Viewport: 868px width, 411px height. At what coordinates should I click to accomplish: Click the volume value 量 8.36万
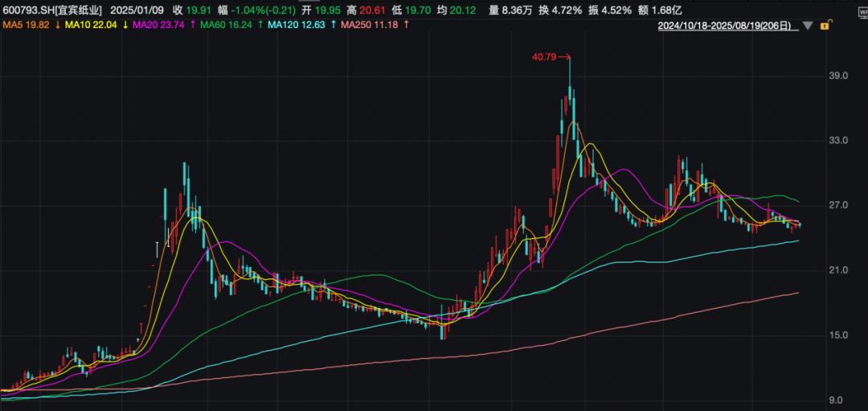[x=512, y=10]
